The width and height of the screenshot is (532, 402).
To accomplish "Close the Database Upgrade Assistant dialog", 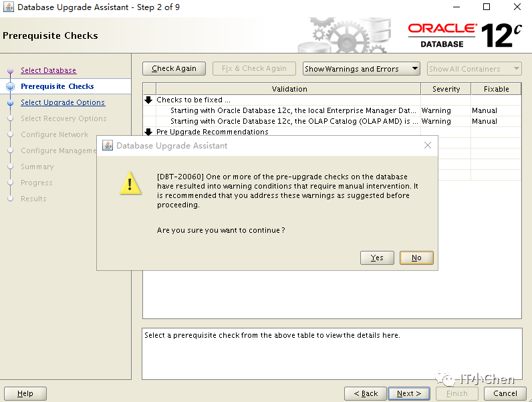I will coord(428,145).
